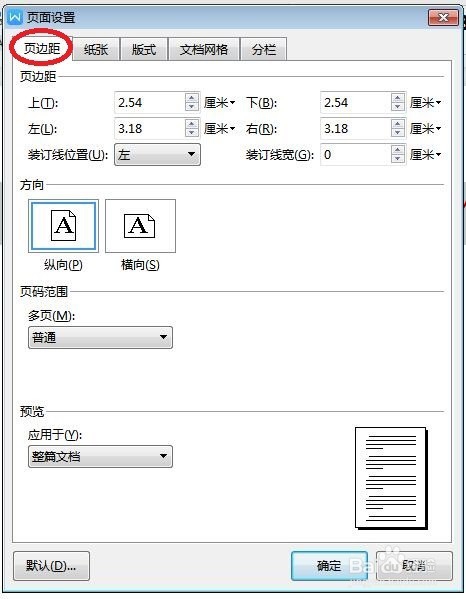Increase 装订线宽 with up arrow
Screen dimensions: 466x599
point(398,150)
